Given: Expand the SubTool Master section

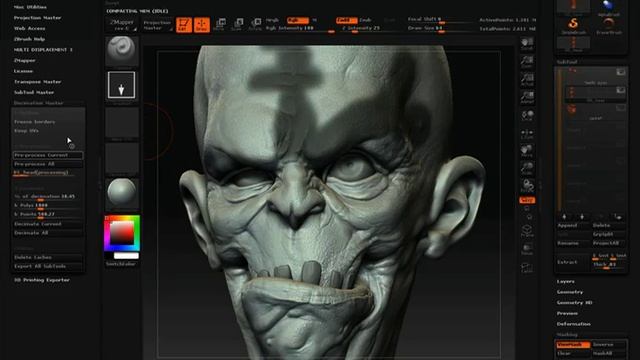Looking at the screenshot, I should point(34,92).
